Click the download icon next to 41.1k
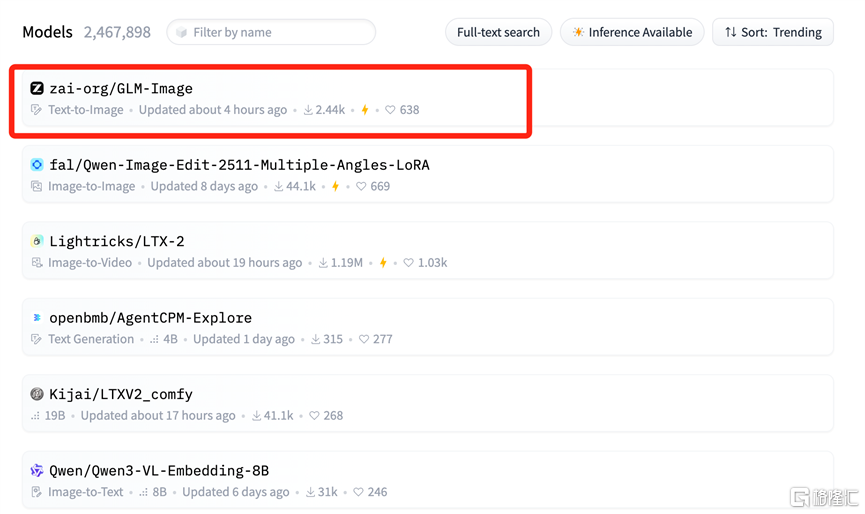Image resolution: width=865 pixels, height=514 pixels. [257, 415]
